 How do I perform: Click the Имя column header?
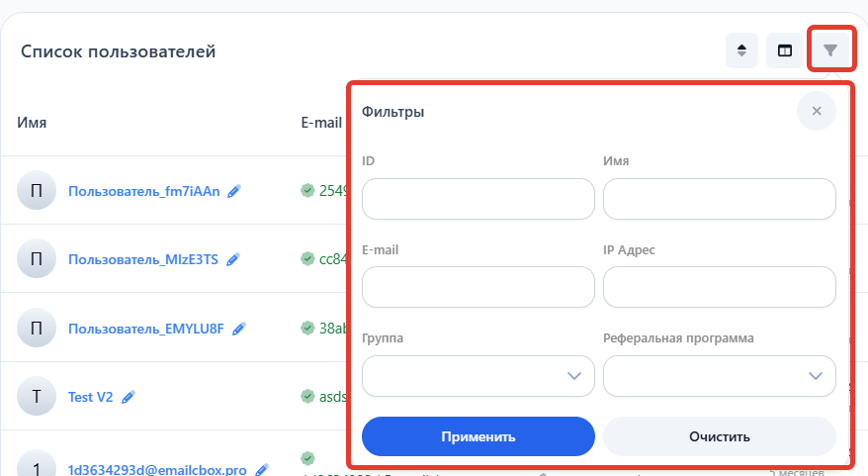(32, 123)
